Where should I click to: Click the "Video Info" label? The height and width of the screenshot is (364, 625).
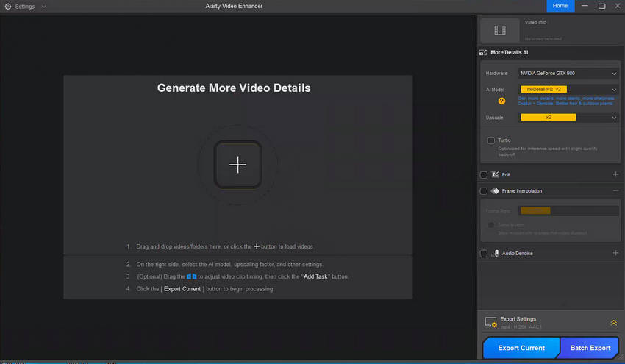tap(535, 22)
